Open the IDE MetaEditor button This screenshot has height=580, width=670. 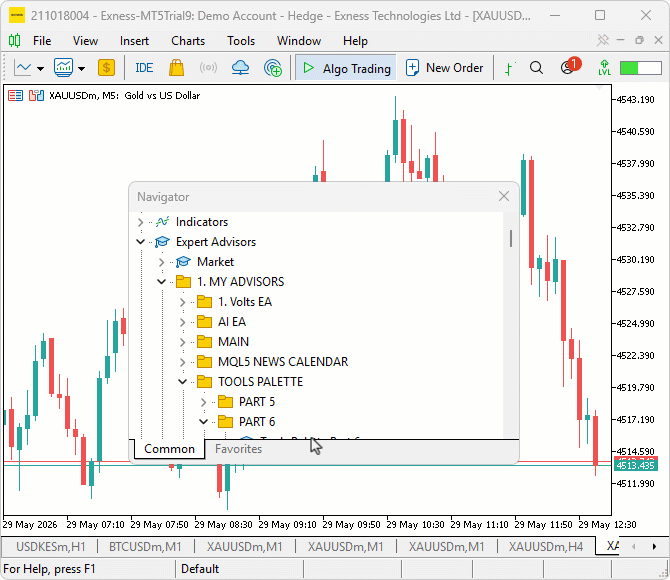144,68
